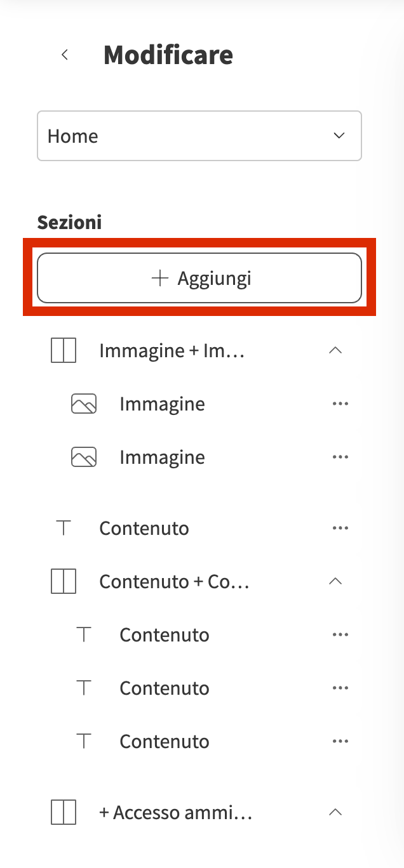404x868 pixels.
Task: Collapse the + Accesso ammi… section
Action: click(335, 813)
